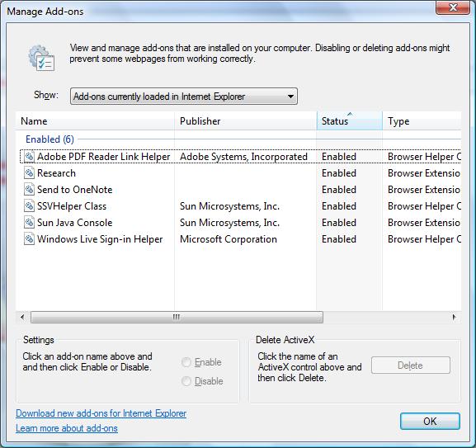This screenshot has height=448, width=476.
Task: Collapse the Enabled (6) group header
Action: pos(49,139)
